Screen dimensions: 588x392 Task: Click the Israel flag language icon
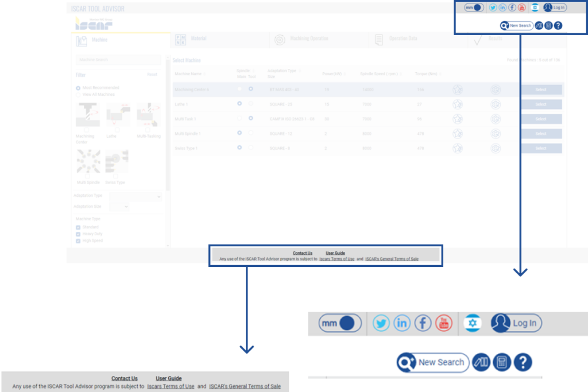point(535,7)
